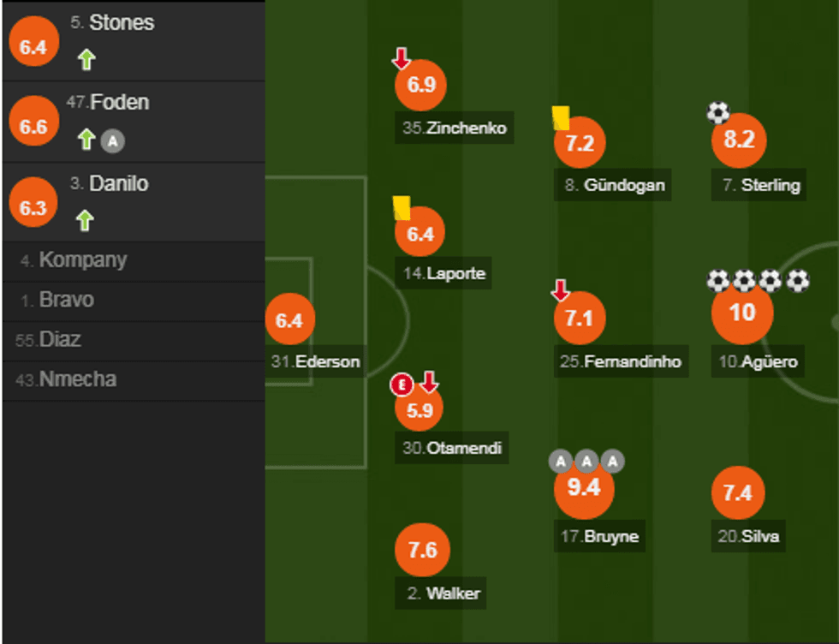Screen dimensions: 839x644
Task: Click Stones' green substituted-on arrow
Action: (86, 60)
